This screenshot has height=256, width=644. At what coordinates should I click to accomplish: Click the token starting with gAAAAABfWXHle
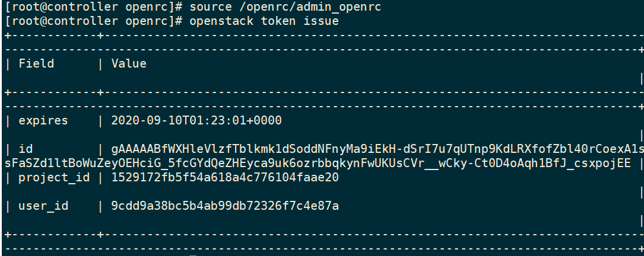[377, 149]
